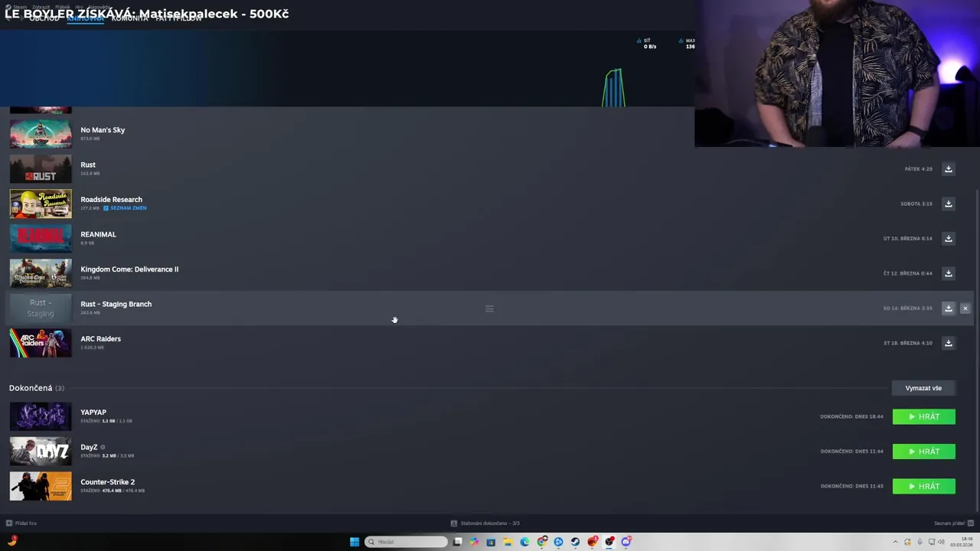This screenshot has width=980, height=551.
Task: Start the Roadside Research download
Action: tap(948, 204)
